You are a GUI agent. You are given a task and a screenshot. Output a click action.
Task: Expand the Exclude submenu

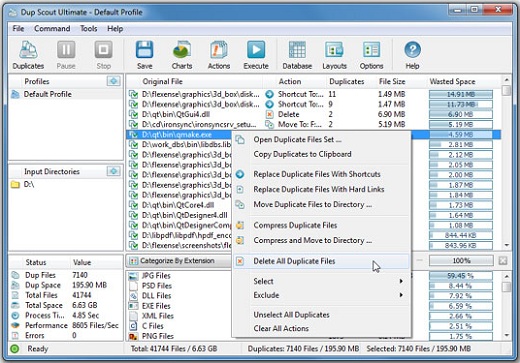point(321,295)
